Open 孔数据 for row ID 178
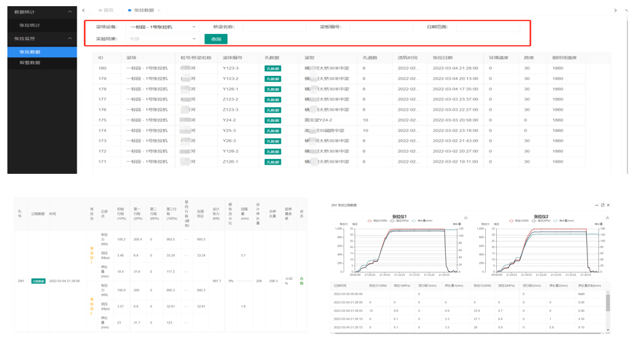Image resolution: width=644 pixels, height=339 pixels. pyautogui.click(x=273, y=89)
